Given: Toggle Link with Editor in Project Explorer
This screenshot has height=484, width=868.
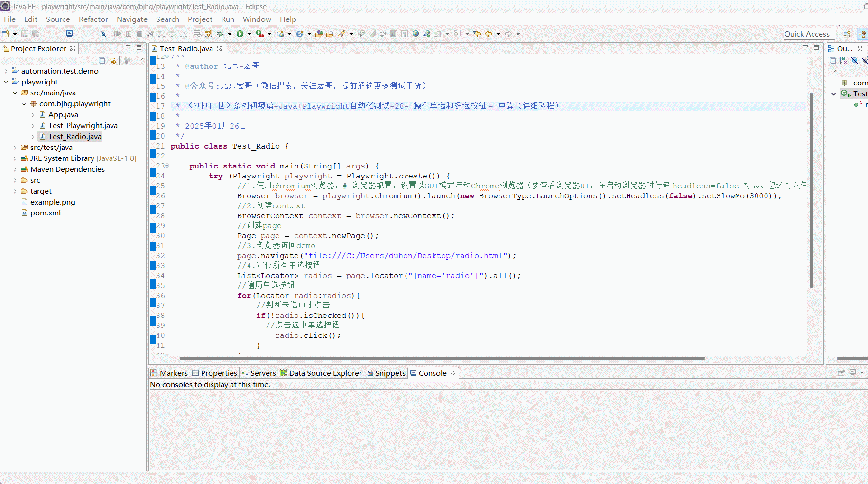Looking at the screenshot, I should tap(112, 60).
